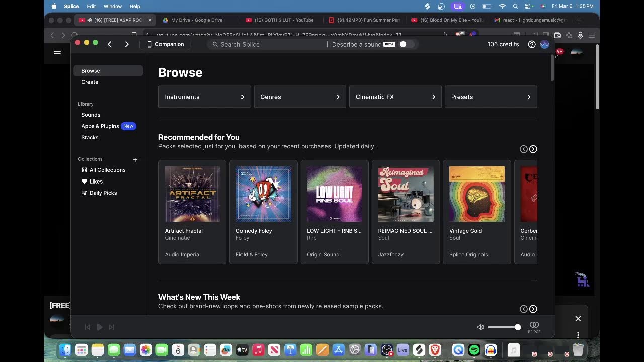Open Ableton Live from the Dock
The image size is (644, 362).
[403, 350]
